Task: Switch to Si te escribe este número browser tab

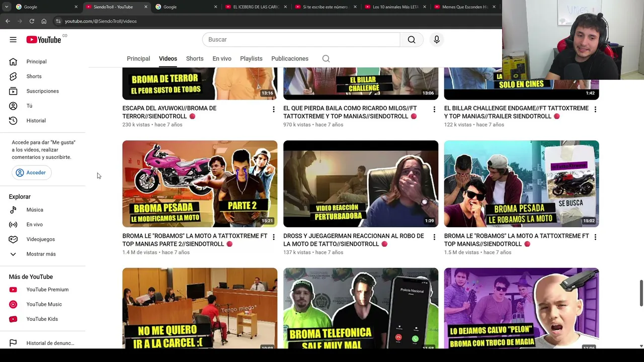Action: point(326,7)
